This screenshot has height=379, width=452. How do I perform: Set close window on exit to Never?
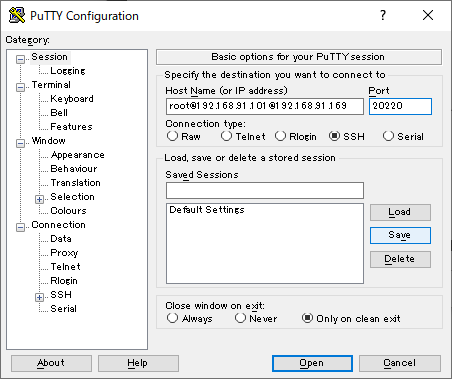coord(240,318)
